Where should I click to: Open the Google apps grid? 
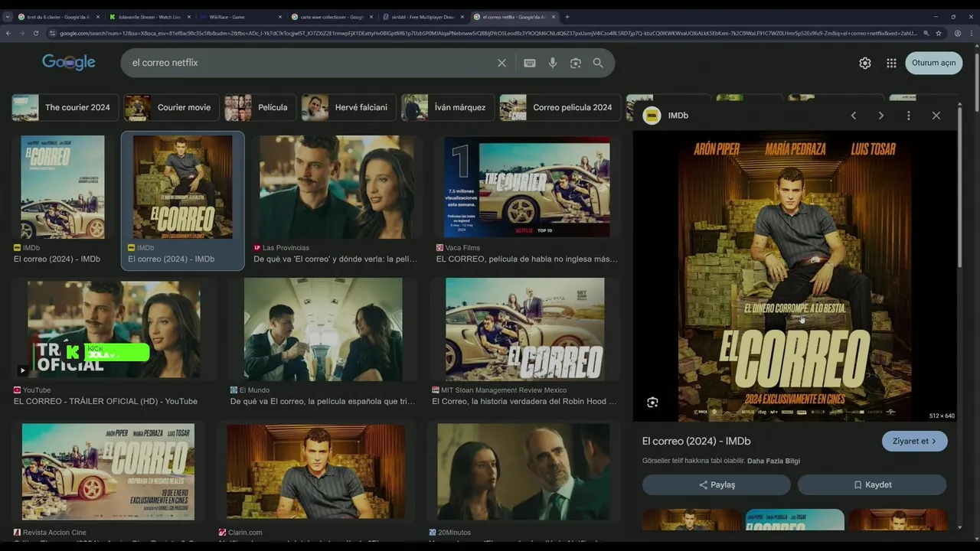(x=891, y=64)
